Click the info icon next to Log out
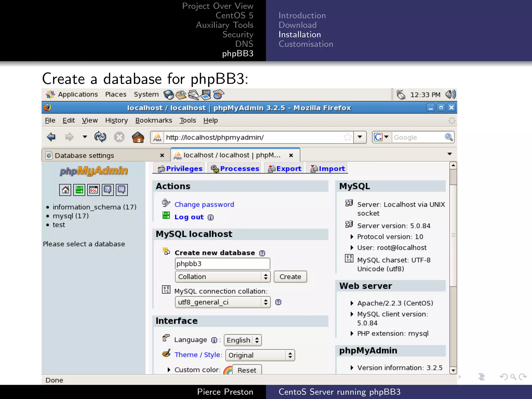Viewport: 532px width, 399px height. click(211, 217)
